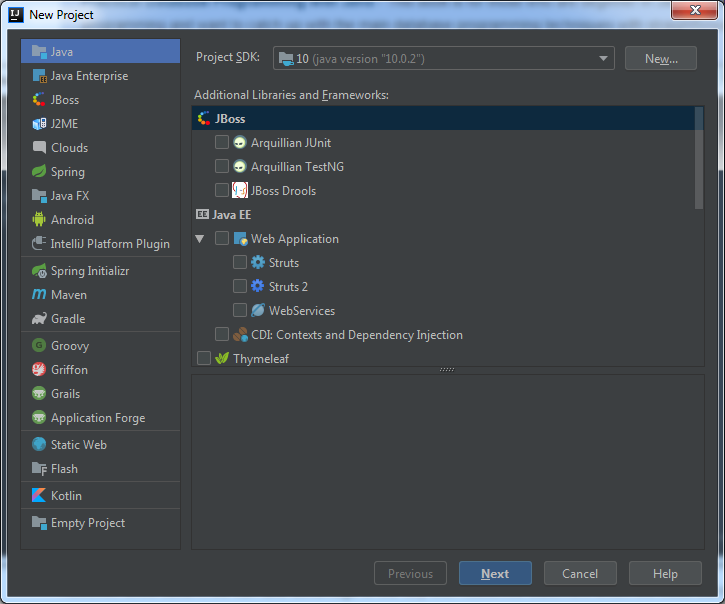Collapse the Web Application tree node
The width and height of the screenshot is (725, 604).
pos(200,239)
